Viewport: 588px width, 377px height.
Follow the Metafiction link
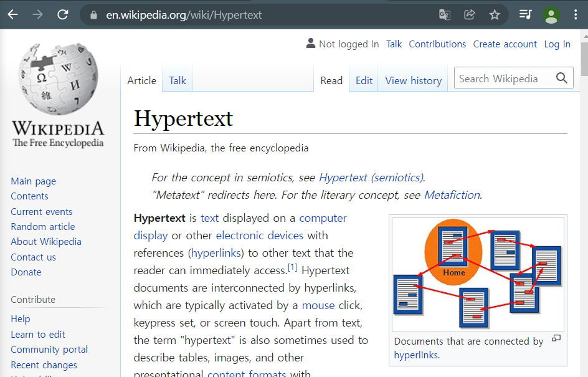452,195
